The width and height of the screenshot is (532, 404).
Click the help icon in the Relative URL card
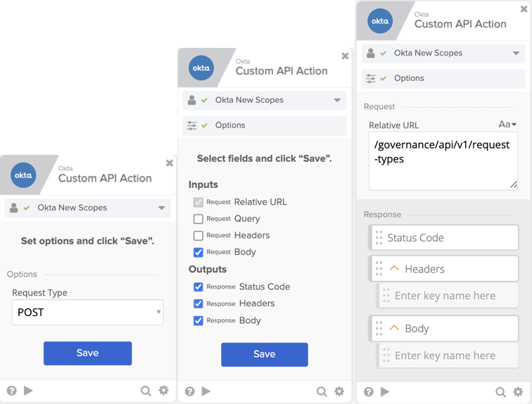coord(369,392)
